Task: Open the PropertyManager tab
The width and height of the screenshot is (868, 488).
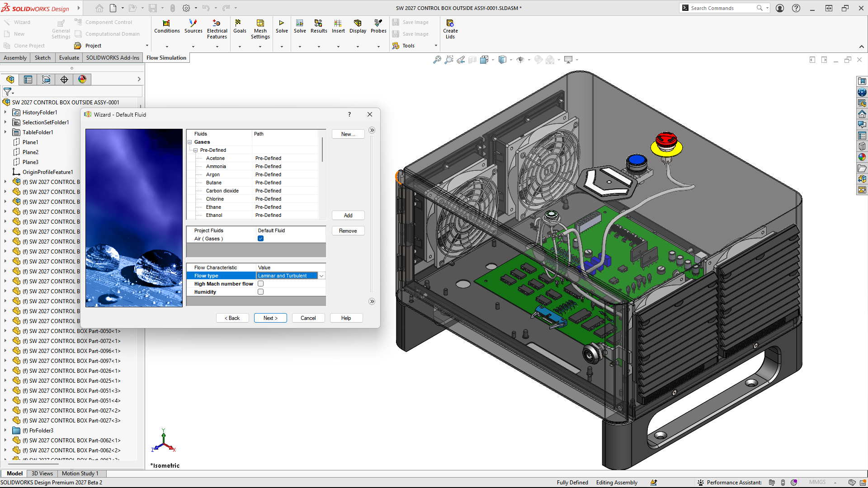Action: [28, 80]
